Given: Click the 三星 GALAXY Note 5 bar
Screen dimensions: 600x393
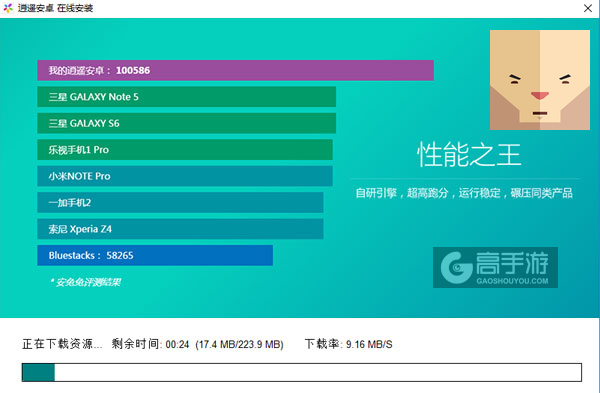Looking at the screenshot, I should pyautogui.click(x=186, y=97).
